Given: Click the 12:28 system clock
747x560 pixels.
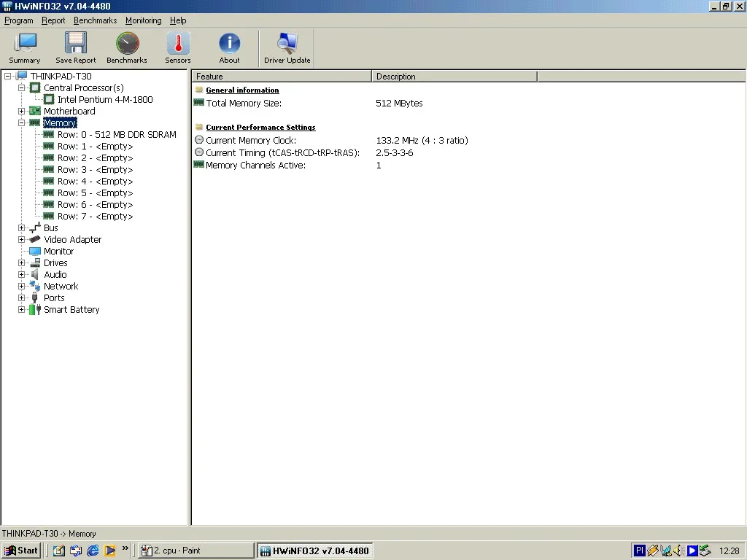Looking at the screenshot, I should click(x=729, y=551).
